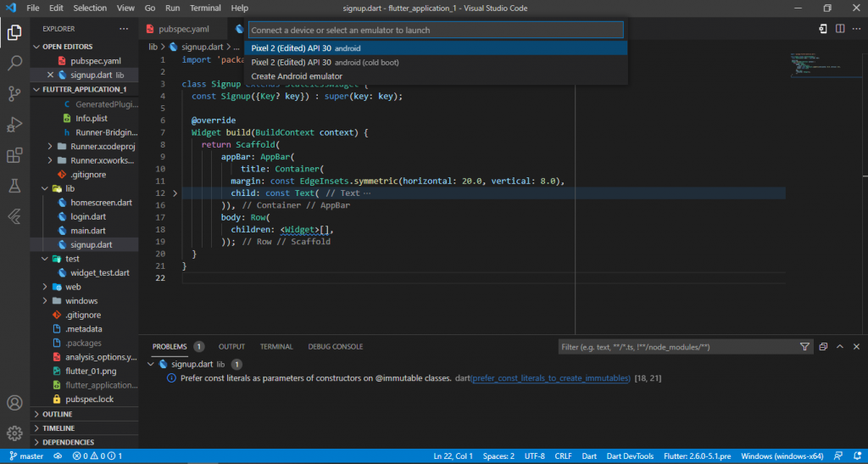
Task: Open prefer_const_literals_to_create_immutables link
Action: point(550,378)
